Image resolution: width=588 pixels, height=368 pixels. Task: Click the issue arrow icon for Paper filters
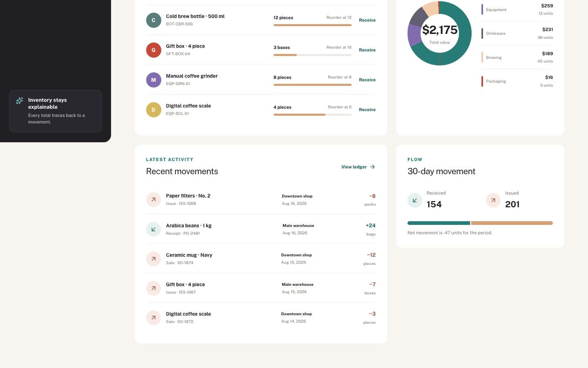coord(154,200)
